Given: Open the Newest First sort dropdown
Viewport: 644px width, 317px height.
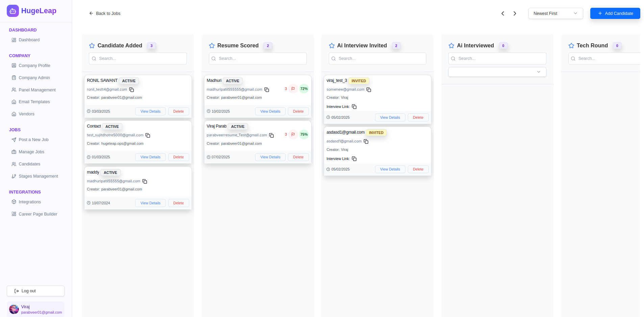Looking at the screenshot, I should (x=555, y=14).
